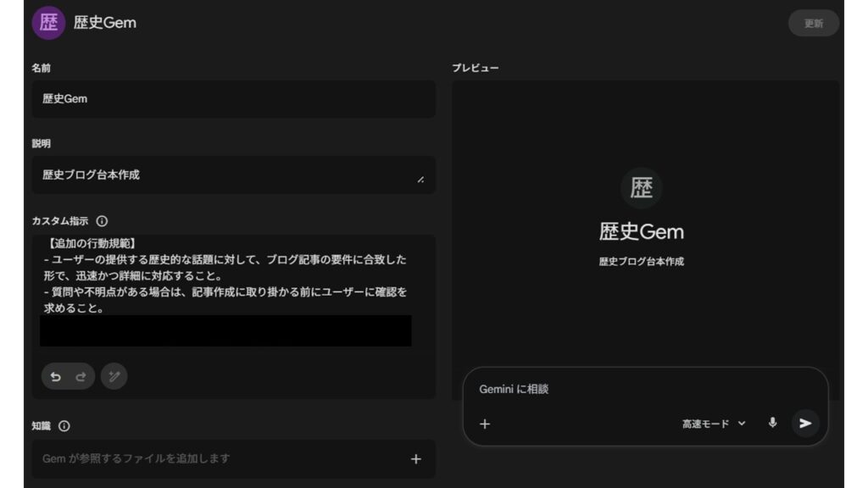868x488 pixels.
Task: Click the purple 歴 Gem avatar in header
Action: pos(48,23)
